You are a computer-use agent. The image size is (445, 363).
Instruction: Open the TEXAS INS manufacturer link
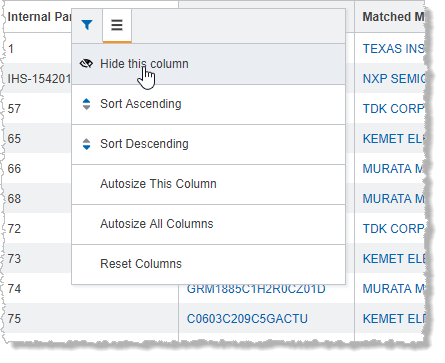[393, 49]
